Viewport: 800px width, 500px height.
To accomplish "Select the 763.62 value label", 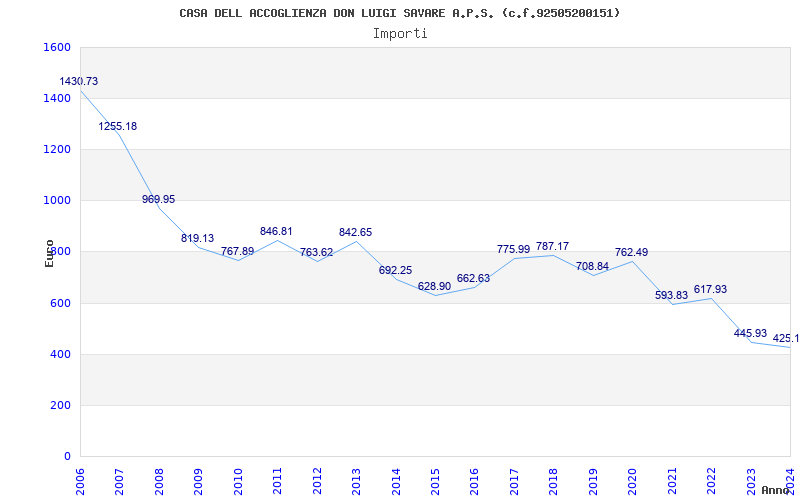I will (x=316, y=252).
